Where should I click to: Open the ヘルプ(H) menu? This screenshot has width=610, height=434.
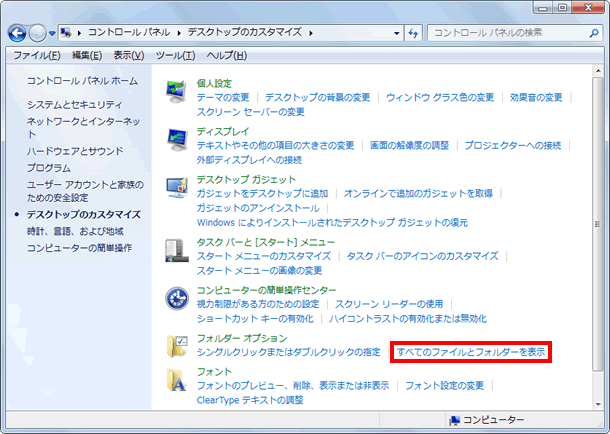(227, 56)
